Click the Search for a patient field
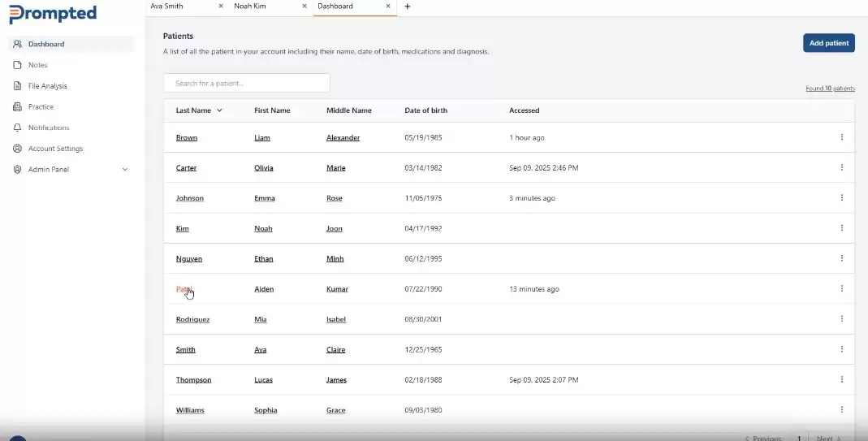The image size is (868, 441). click(x=246, y=83)
